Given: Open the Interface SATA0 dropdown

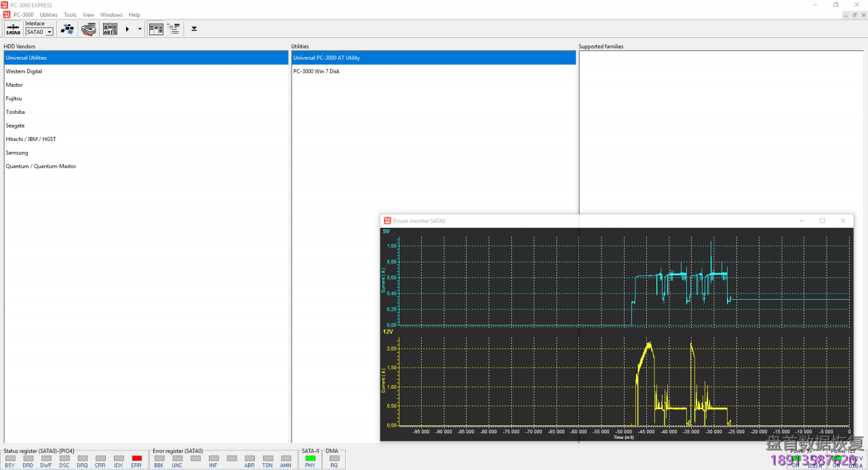Looking at the screenshot, I should click(x=50, y=33).
